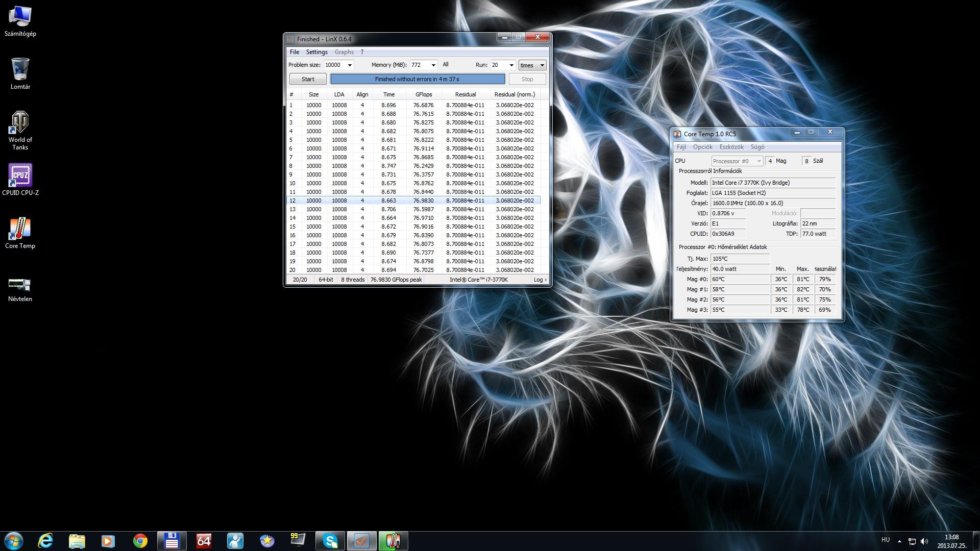Image resolution: width=980 pixels, height=551 pixels.
Task: Launch Google Chrome from taskbar
Action: 140,541
